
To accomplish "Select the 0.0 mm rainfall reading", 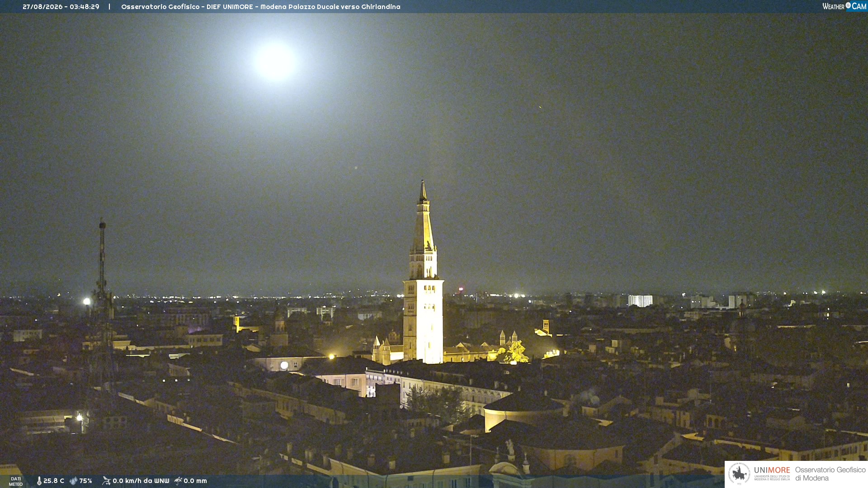I will click(195, 481).
